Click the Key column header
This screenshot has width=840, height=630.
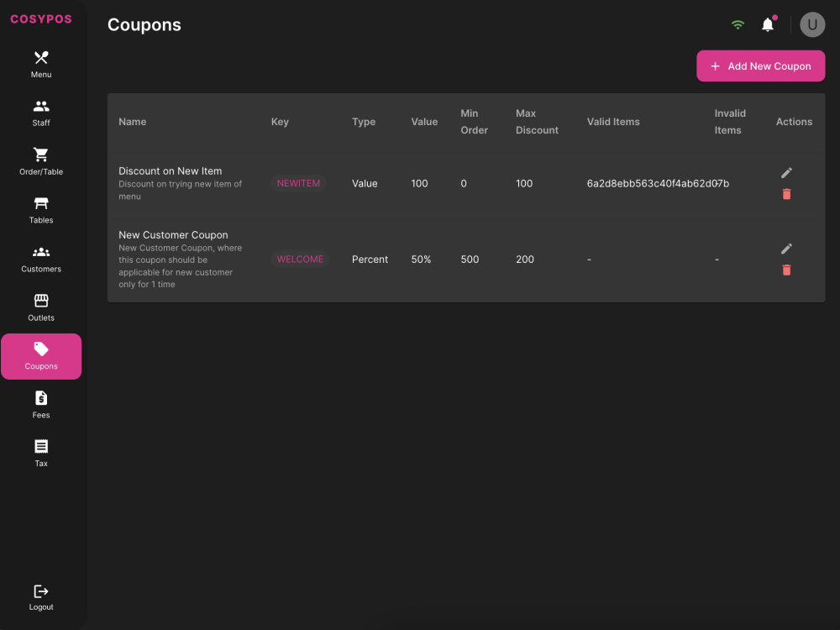(x=280, y=122)
